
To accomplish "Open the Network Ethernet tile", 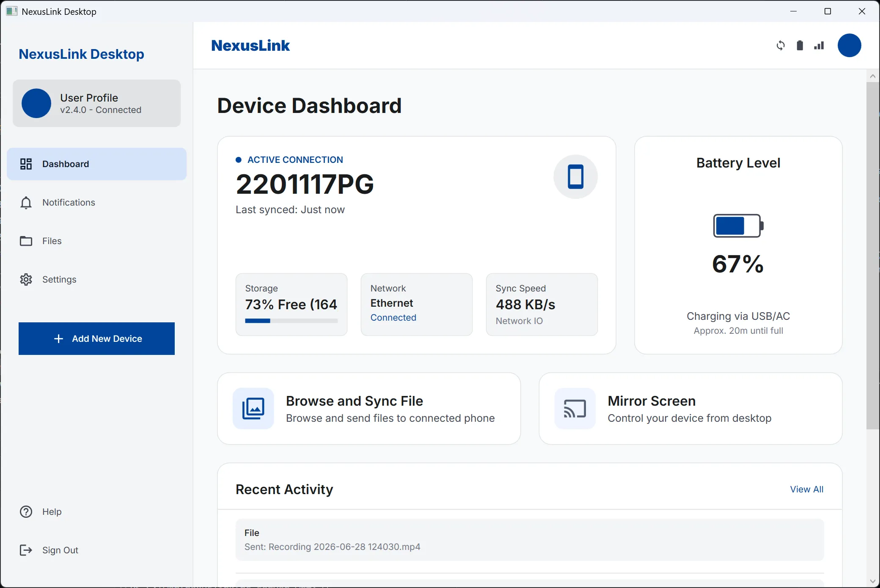I will tap(417, 305).
